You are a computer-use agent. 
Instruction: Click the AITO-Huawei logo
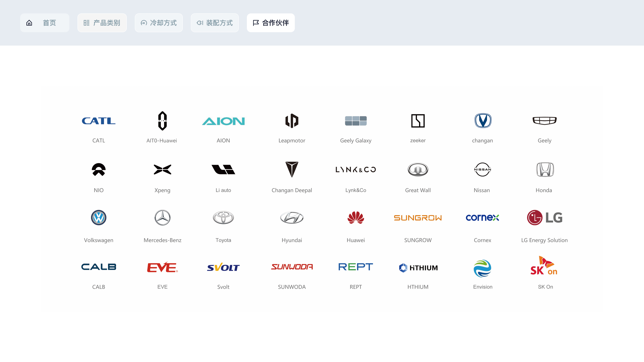[x=163, y=121]
